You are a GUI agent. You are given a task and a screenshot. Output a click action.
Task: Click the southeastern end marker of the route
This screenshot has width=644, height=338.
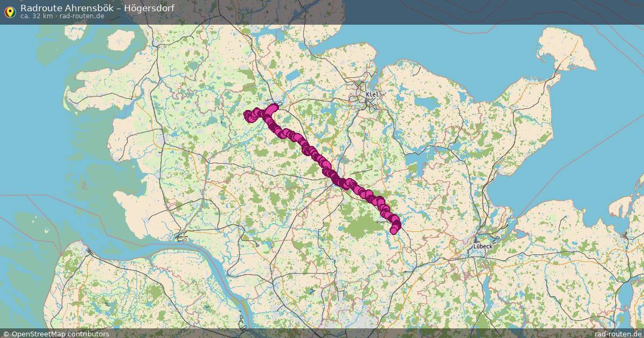click(x=394, y=230)
